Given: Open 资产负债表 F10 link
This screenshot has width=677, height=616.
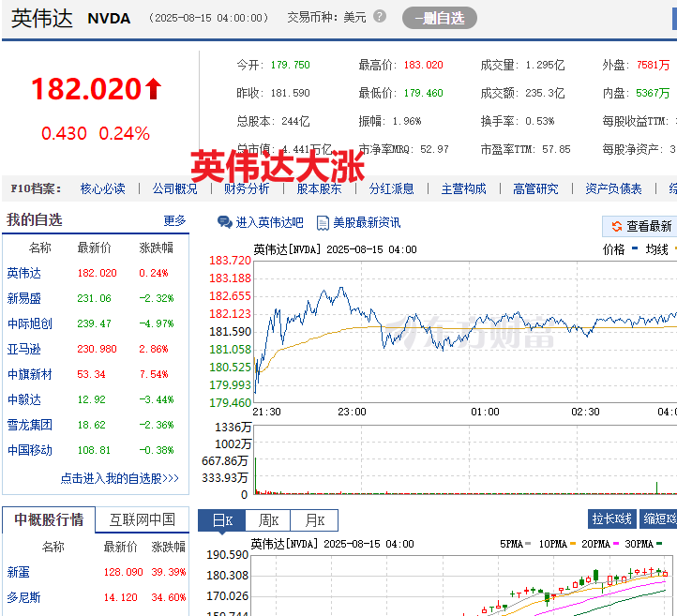Looking at the screenshot, I should (x=613, y=188).
